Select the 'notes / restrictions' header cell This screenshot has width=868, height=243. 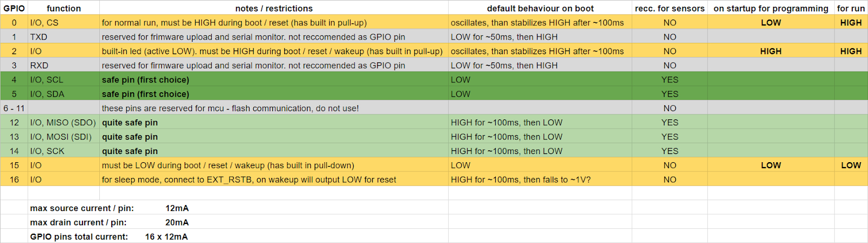274,8
